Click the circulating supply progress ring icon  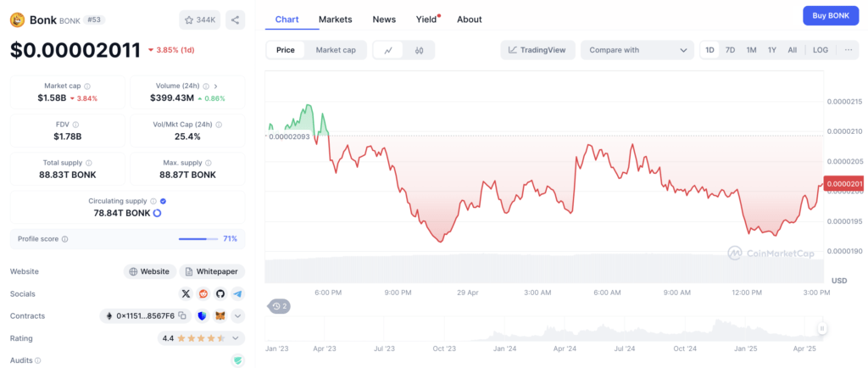[157, 213]
